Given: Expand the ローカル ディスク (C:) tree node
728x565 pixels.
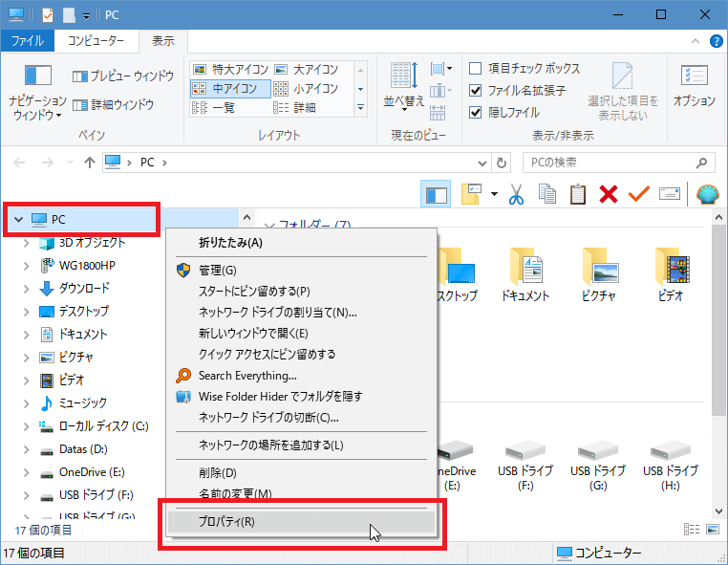Looking at the screenshot, I should (x=26, y=426).
